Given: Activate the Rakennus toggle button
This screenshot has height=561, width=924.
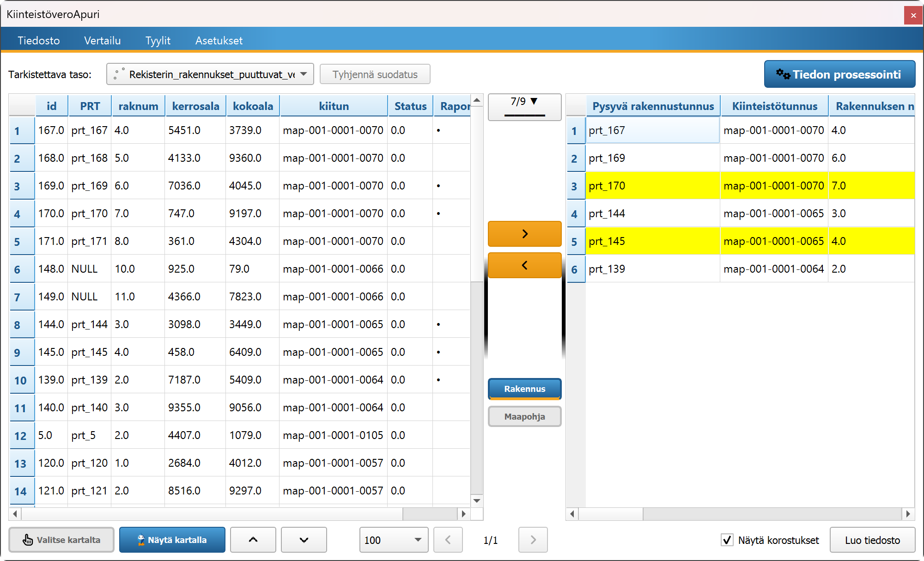Looking at the screenshot, I should click(524, 389).
